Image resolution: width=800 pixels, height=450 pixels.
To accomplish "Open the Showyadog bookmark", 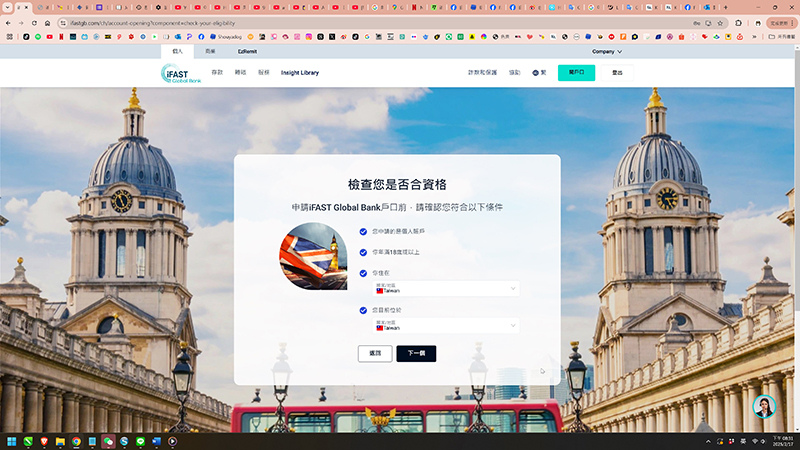I will click(226, 37).
